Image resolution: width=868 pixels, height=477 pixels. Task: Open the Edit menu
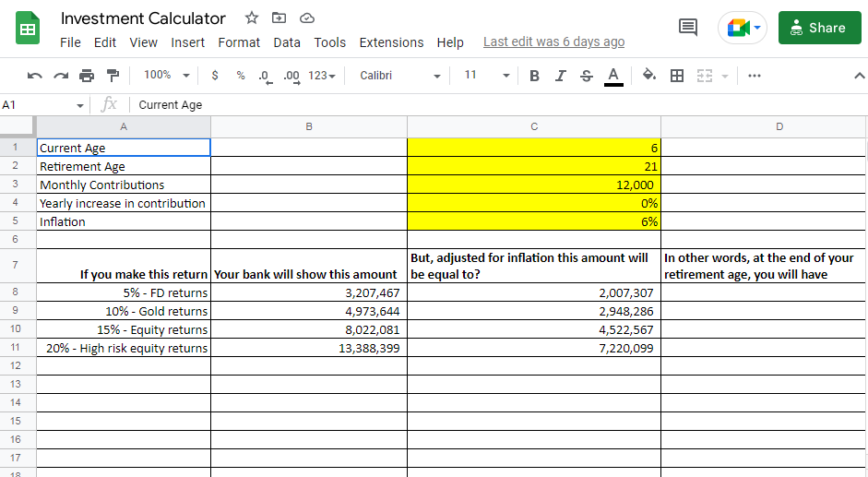coord(104,42)
